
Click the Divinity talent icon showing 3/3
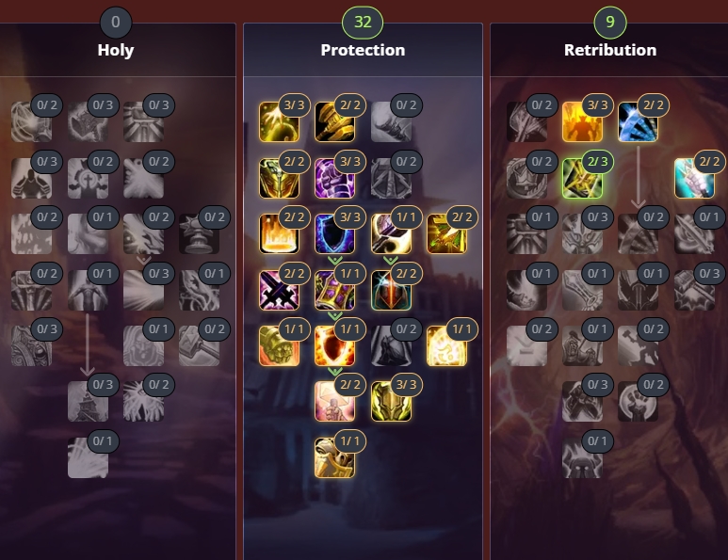point(279,122)
